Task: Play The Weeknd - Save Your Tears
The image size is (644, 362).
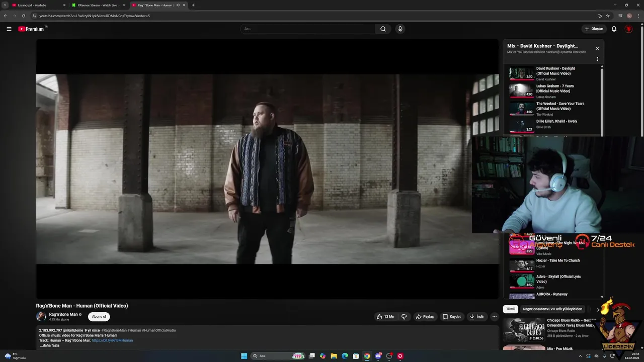Action: point(553,109)
